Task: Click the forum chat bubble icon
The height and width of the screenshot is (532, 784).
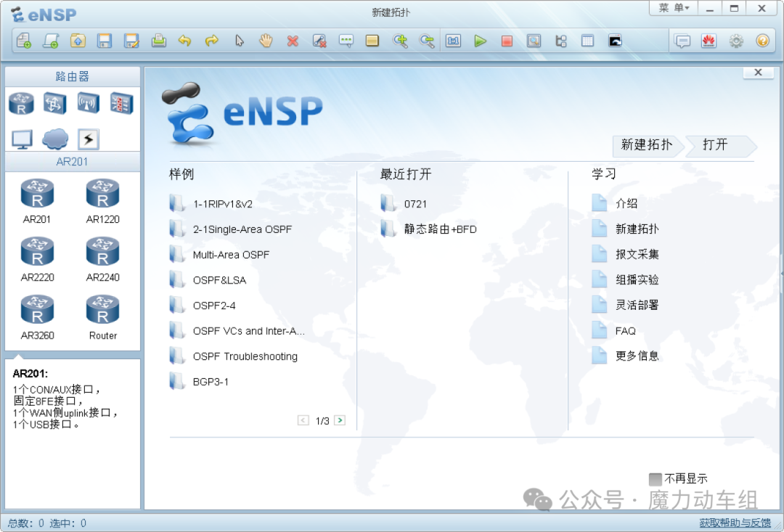Action: (682, 41)
